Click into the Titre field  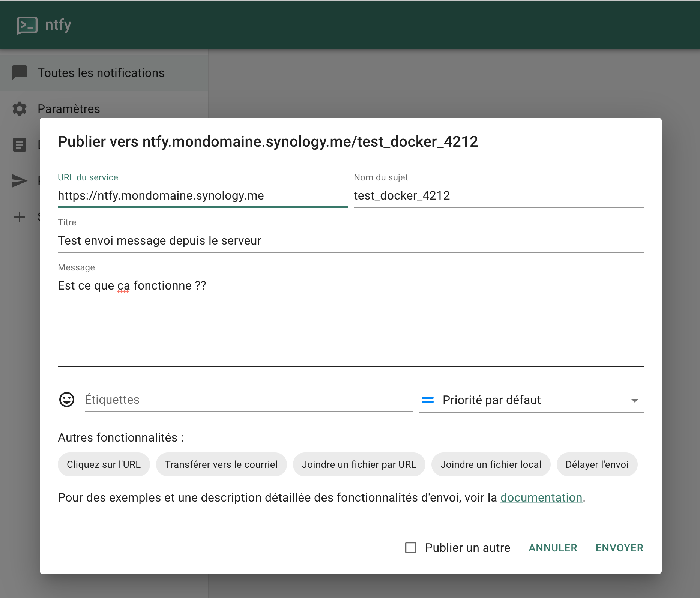coord(351,240)
